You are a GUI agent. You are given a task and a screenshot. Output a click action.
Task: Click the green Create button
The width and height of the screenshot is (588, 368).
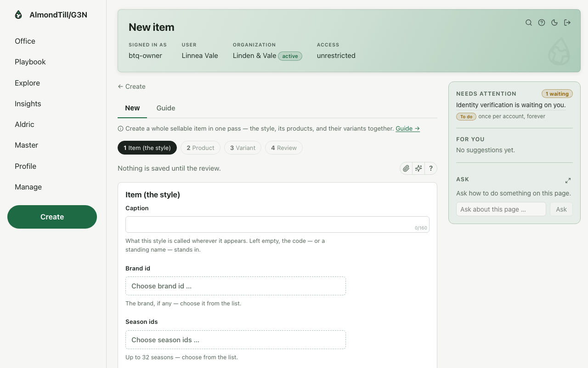coord(52,217)
